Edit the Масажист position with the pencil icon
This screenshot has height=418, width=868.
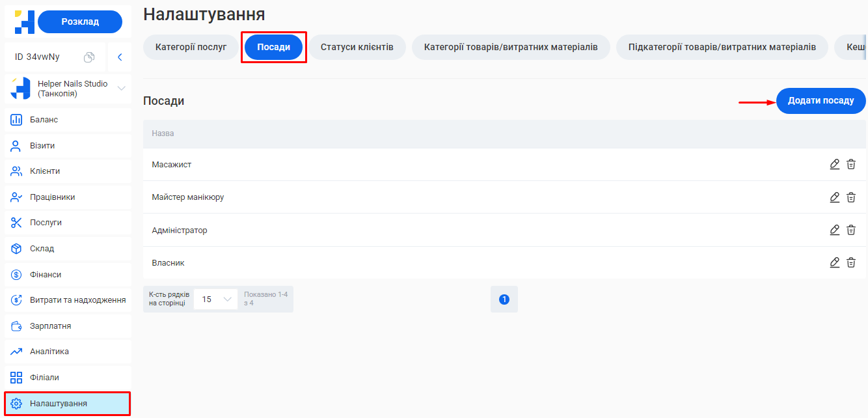coord(835,164)
